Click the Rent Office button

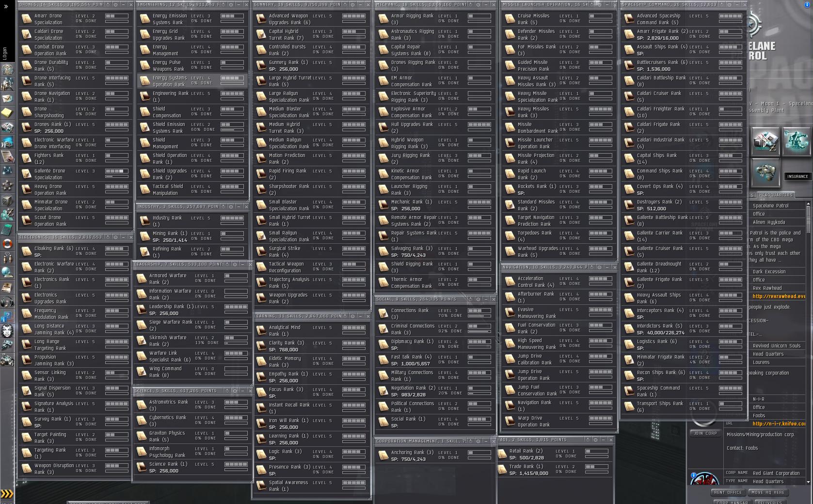pos(728,492)
